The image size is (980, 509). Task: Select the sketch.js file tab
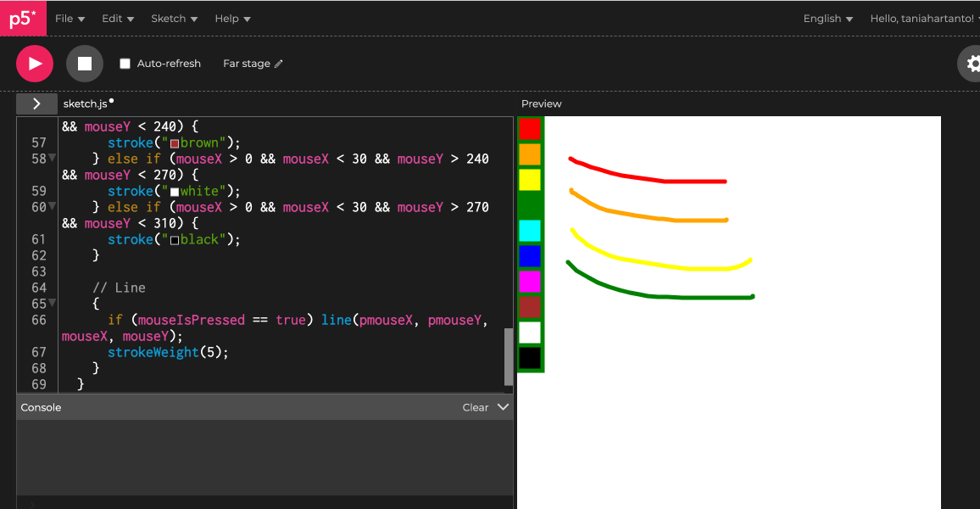click(86, 103)
